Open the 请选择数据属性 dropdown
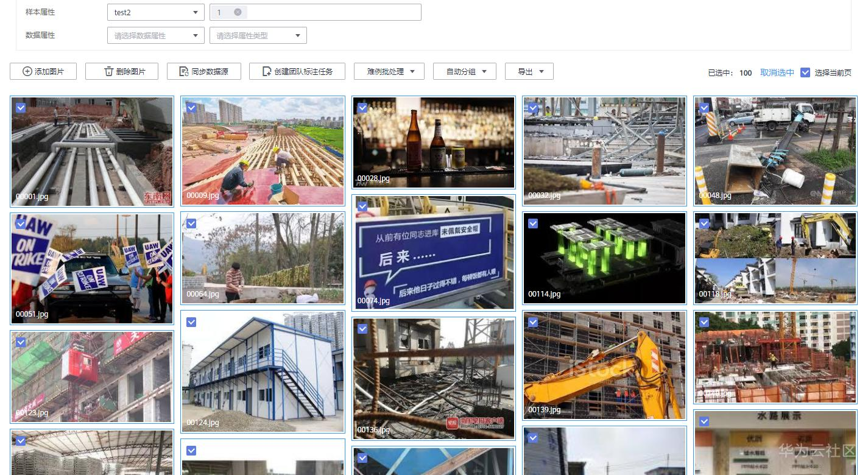 click(156, 35)
